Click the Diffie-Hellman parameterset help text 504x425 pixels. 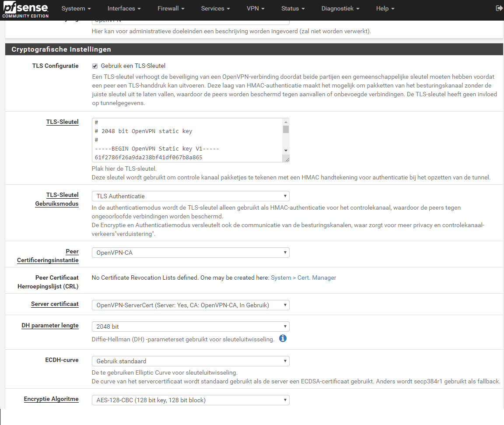tap(183, 340)
